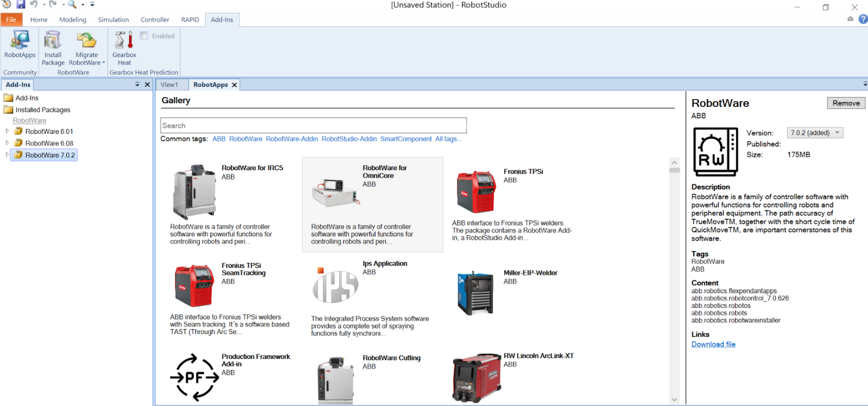Open the Customize Quick Access Toolbar dropdown
The width and height of the screenshot is (868, 406).
click(x=92, y=4)
